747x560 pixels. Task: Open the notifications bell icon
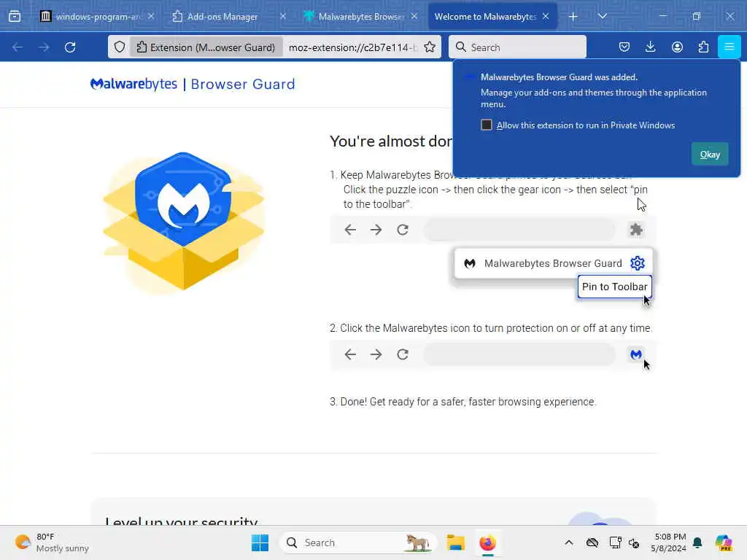click(697, 542)
